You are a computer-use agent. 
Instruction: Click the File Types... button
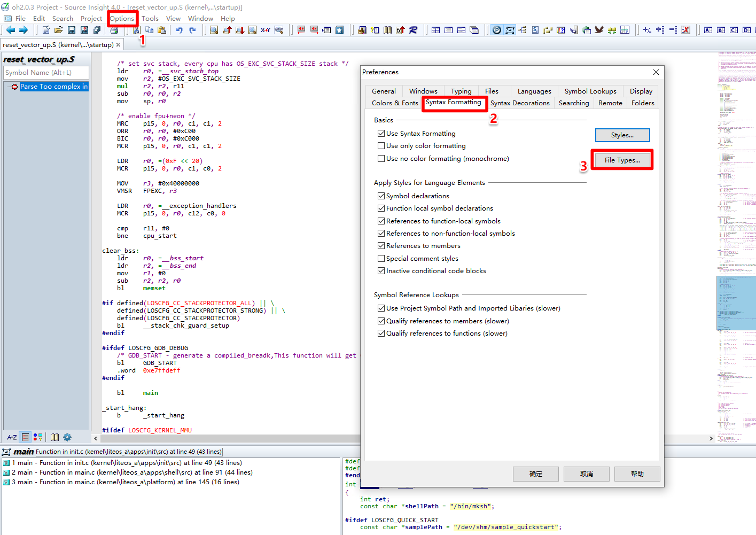[x=622, y=160]
